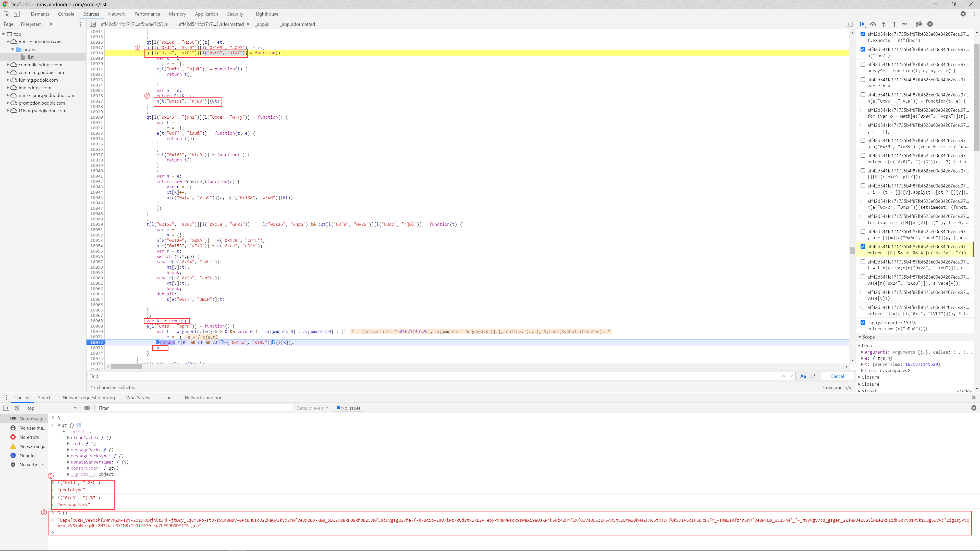Image resolution: width=980 pixels, height=551 pixels.
Task: Select the list file in tree
Action: pyautogui.click(x=30, y=57)
